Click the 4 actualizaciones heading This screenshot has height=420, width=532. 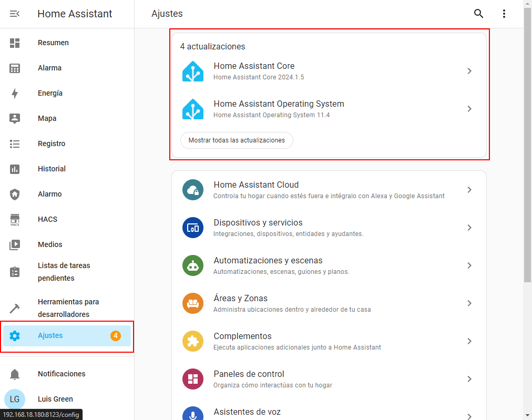coord(212,46)
